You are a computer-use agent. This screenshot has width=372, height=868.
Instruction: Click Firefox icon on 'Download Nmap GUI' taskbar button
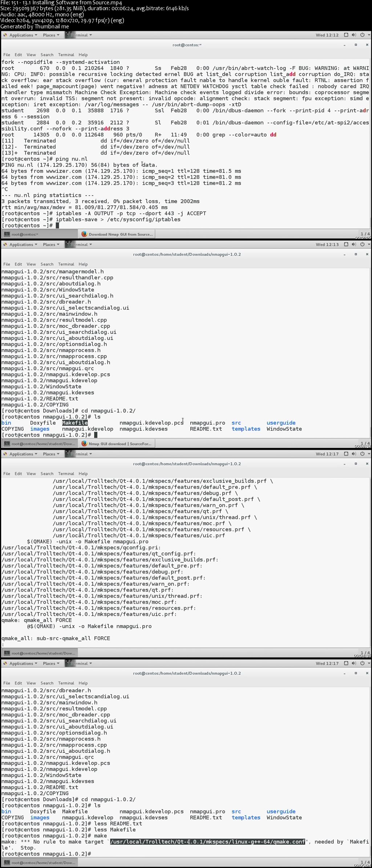click(x=85, y=234)
